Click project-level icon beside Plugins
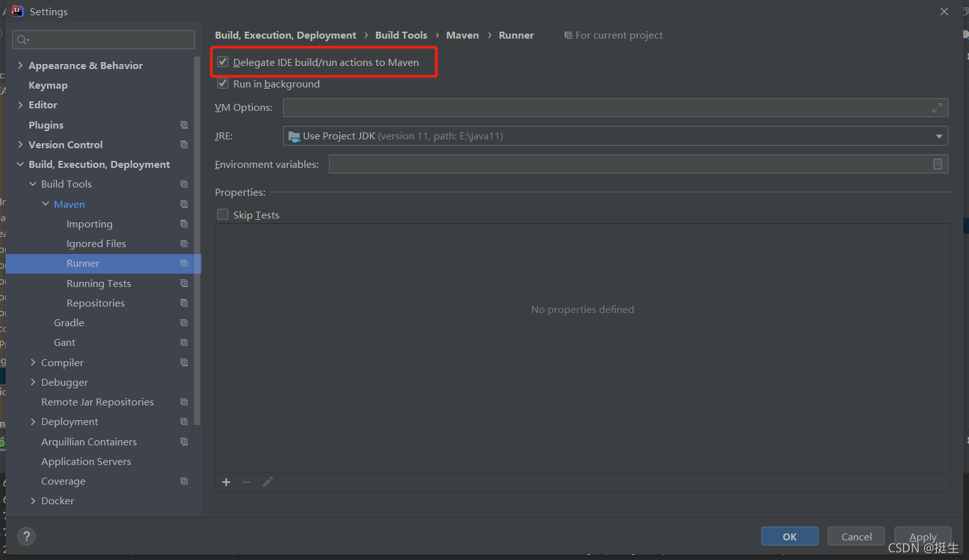 click(184, 125)
